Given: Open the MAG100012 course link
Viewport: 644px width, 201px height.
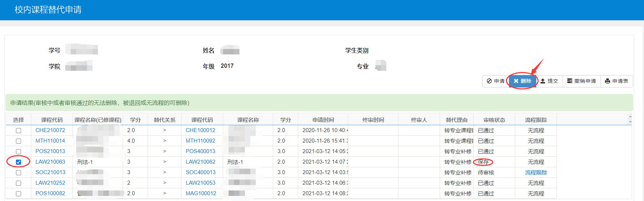Looking at the screenshot, I should click(x=201, y=193).
